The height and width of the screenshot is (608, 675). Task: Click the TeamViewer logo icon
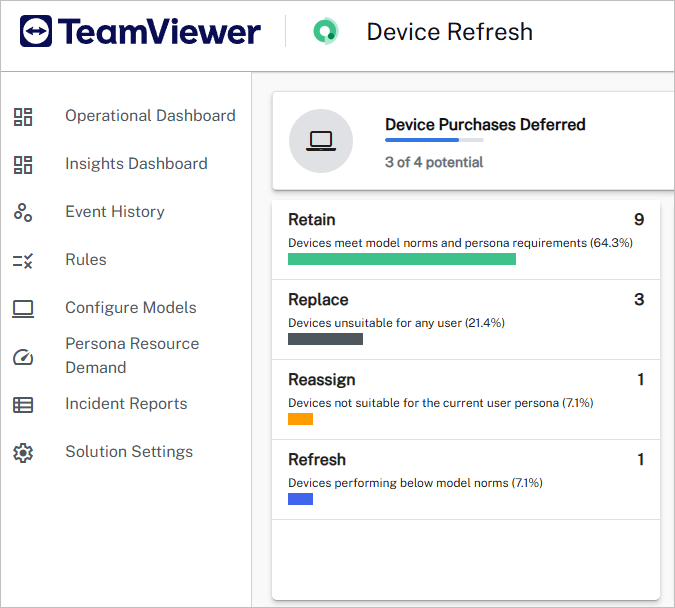pyautogui.click(x=36, y=31)
